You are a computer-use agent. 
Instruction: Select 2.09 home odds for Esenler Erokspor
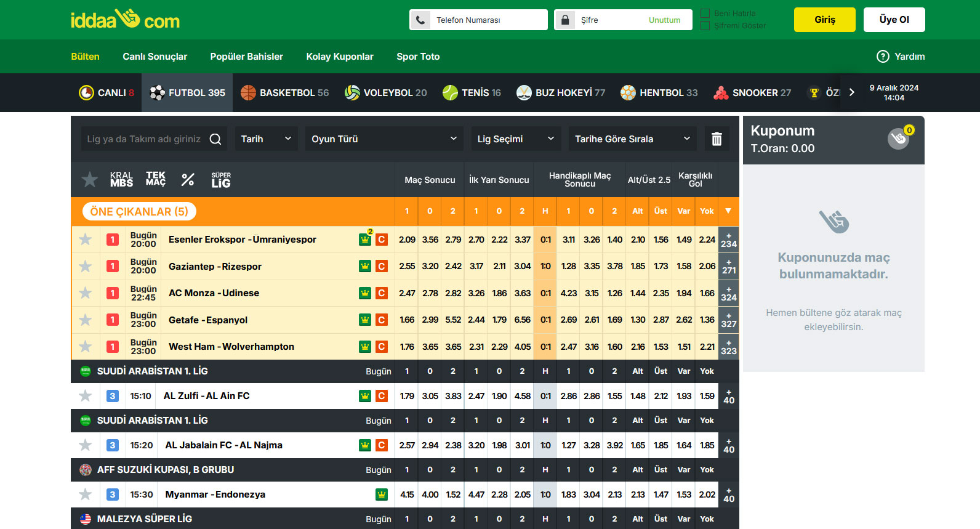(x=407, y=240)
